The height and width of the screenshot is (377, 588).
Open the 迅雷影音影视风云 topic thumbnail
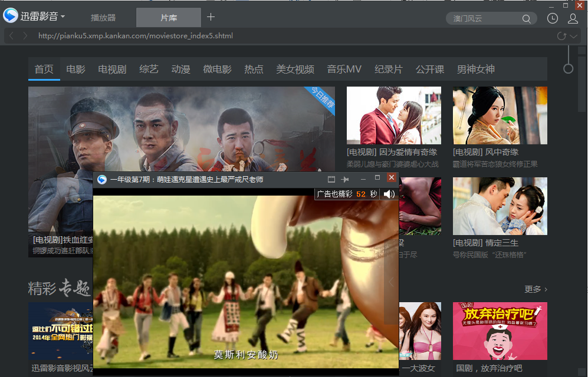[x=61, y=331]
